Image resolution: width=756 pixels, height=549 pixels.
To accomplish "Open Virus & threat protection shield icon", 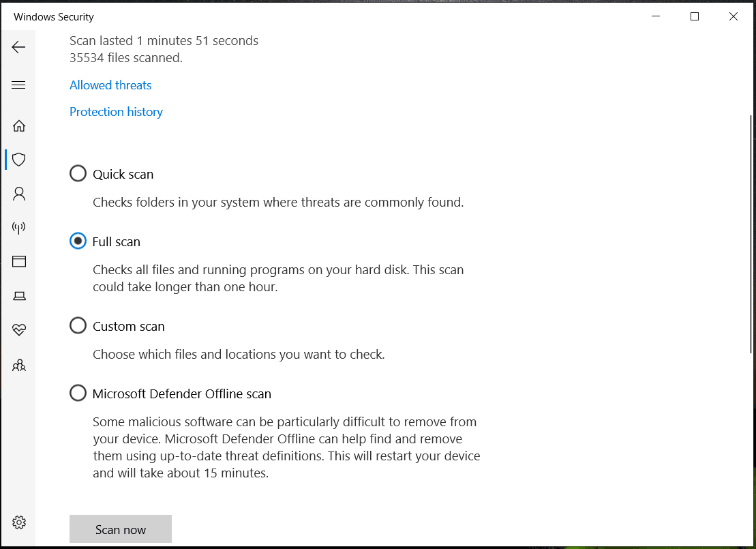I will click(19, 160).
